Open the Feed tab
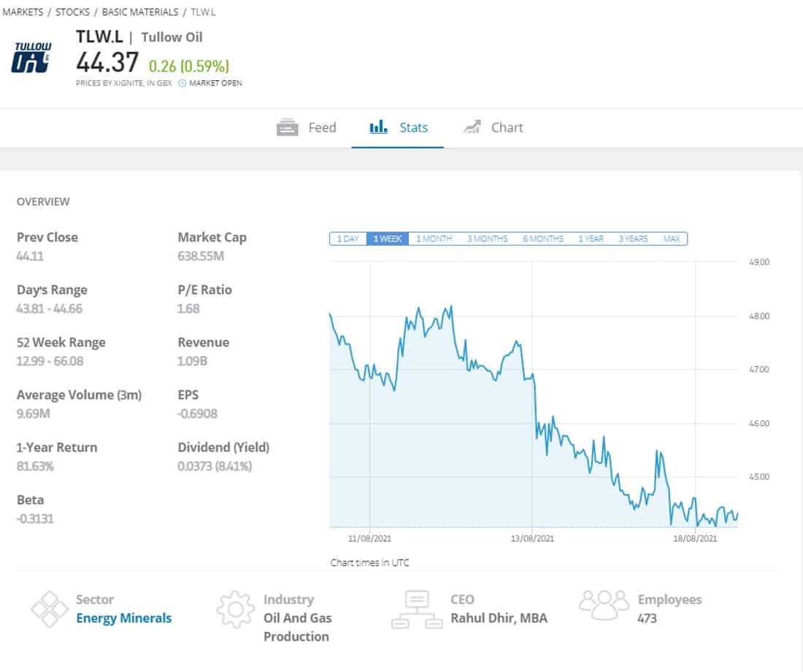The width and height of the screenshot is (803, 672). click(x=307, y=128)
